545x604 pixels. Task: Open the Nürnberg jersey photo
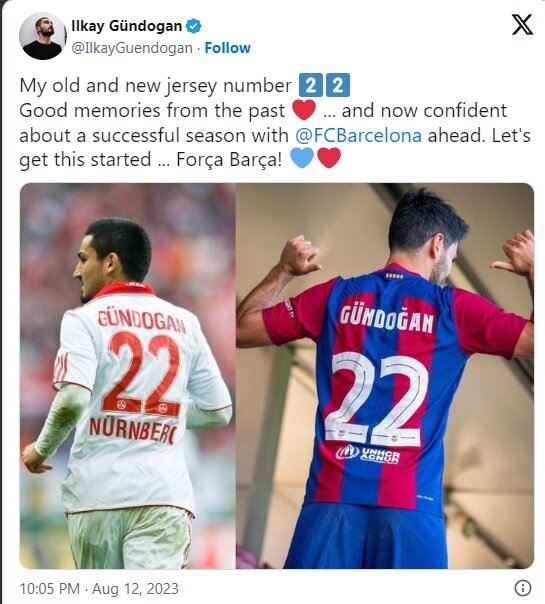pos(127,376)
